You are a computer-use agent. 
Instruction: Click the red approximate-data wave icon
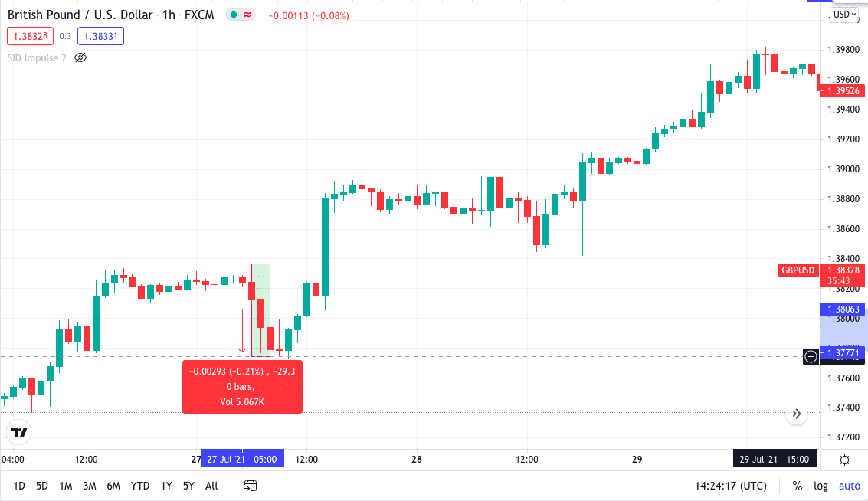pyautogui.click(x=247, y=15)
